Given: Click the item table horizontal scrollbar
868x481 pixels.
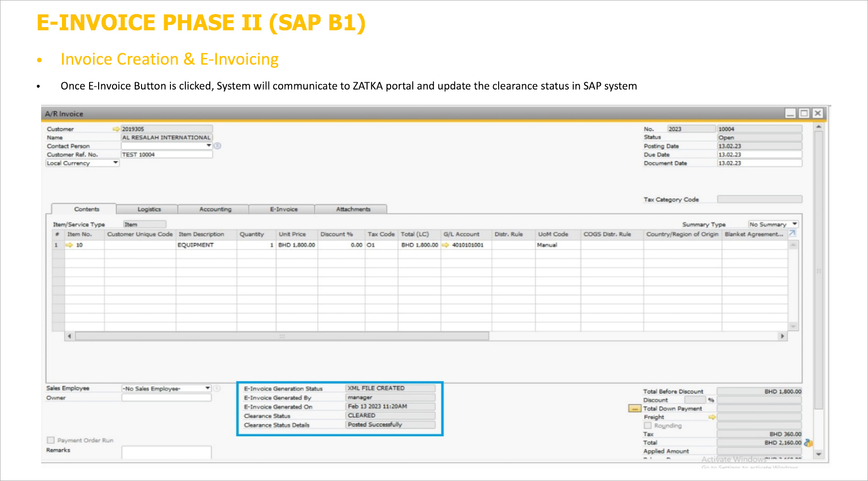Looking at the screenshot, I should click(x=282, y=336).
